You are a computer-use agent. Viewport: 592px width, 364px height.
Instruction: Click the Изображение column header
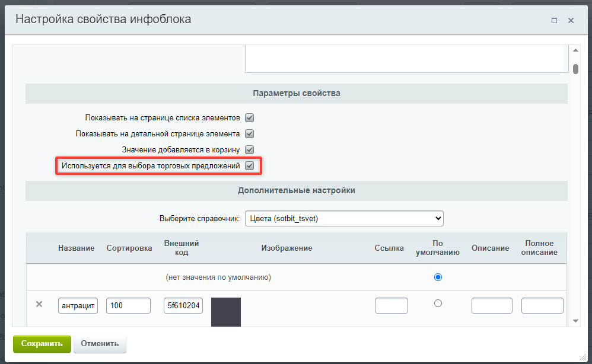pos(287,248)
